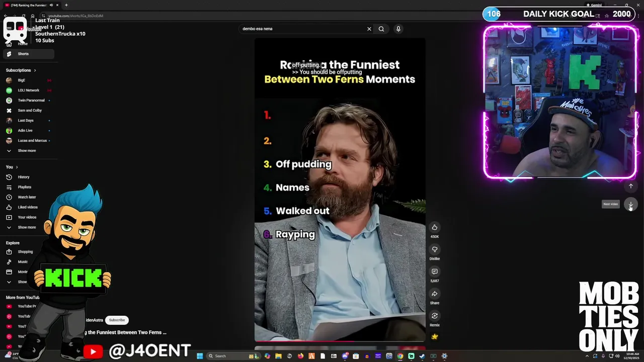The height and width of the screenshot is (362, 644).
Task: Go to the next video arrow
Action: [x=630, y=204]
